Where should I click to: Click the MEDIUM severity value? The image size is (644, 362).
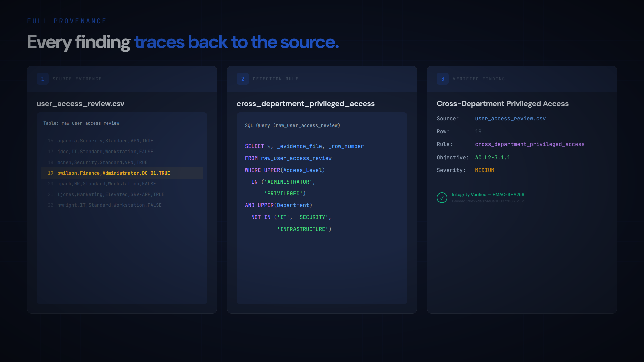pyautogui.click(x=484, y=170)
